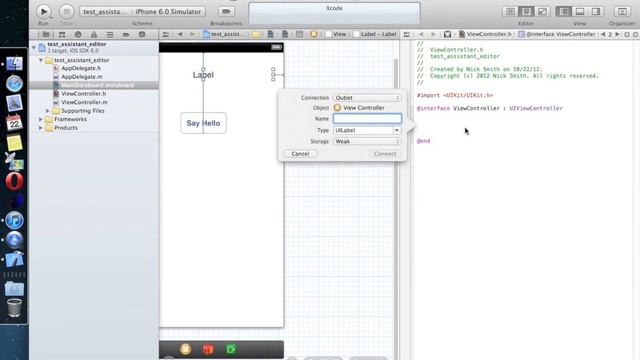Collapse the test_assistant_editor group folder
640x360 pixels.
coord(41,60)
